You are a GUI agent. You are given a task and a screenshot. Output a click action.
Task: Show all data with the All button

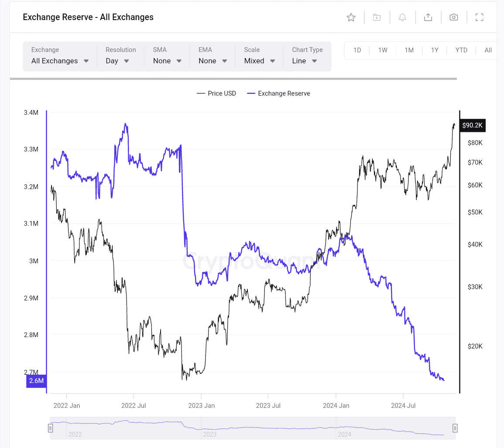point(487,50)
